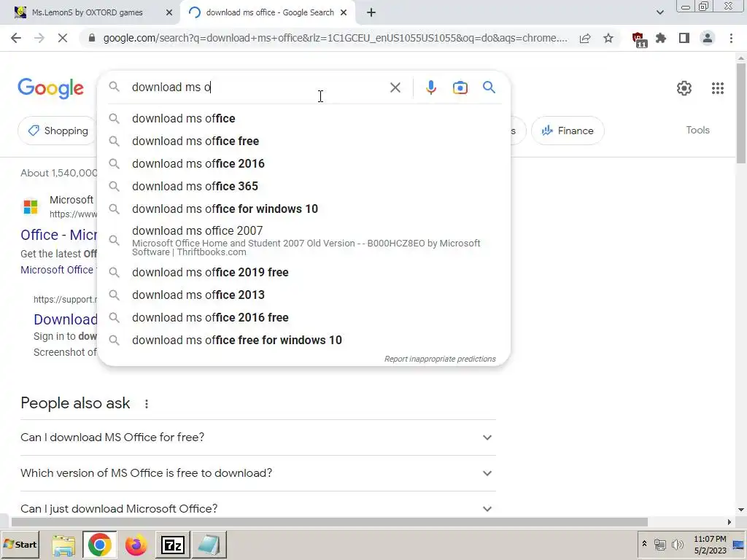This screenshot has height=560, width=747.
Task: Close the Google Search tab
Action: click(x=344, y=13)
